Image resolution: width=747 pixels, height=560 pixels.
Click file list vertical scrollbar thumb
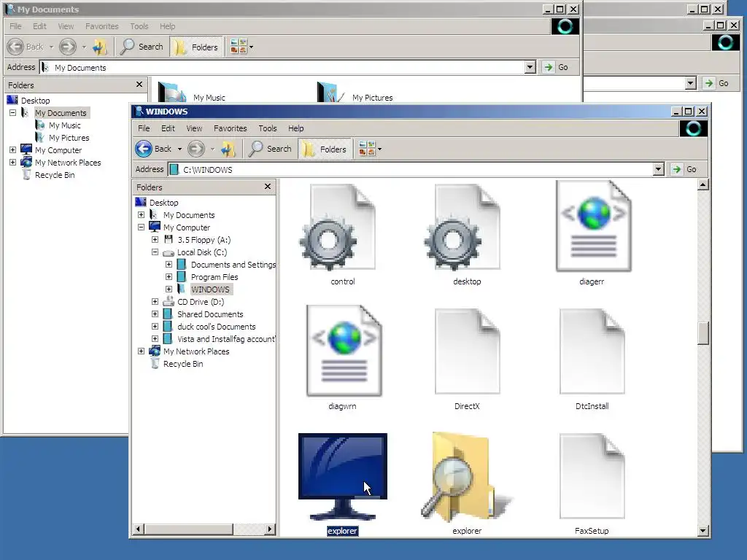coord(703,333)
